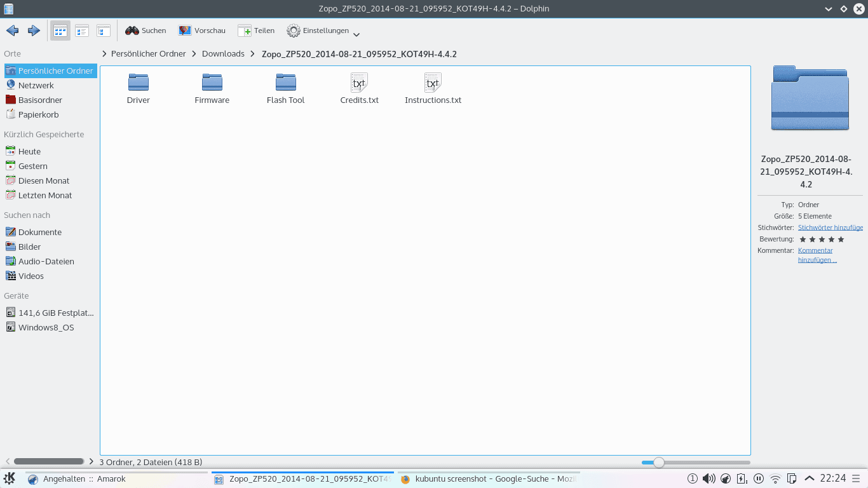868x488 pixels.
Task: Click the 22:24 clock
Action: (833, 478)
